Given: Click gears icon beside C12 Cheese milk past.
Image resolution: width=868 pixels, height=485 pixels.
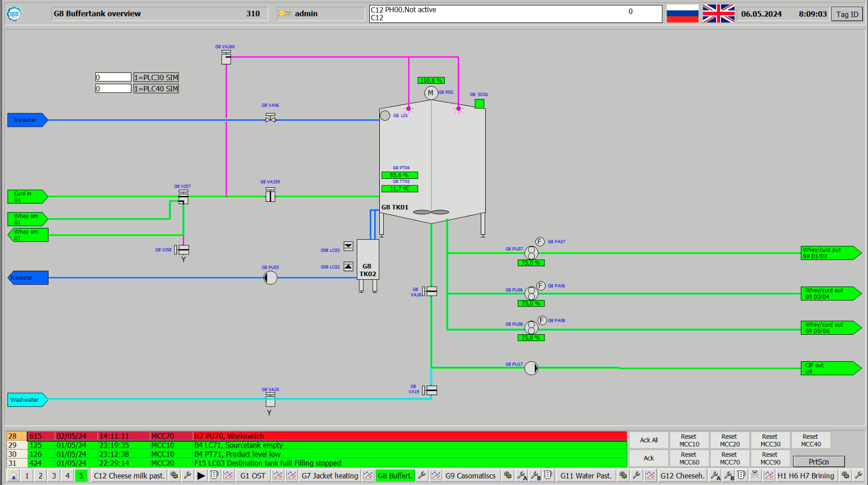Looking at the screenshot, I should coord(174,476).
